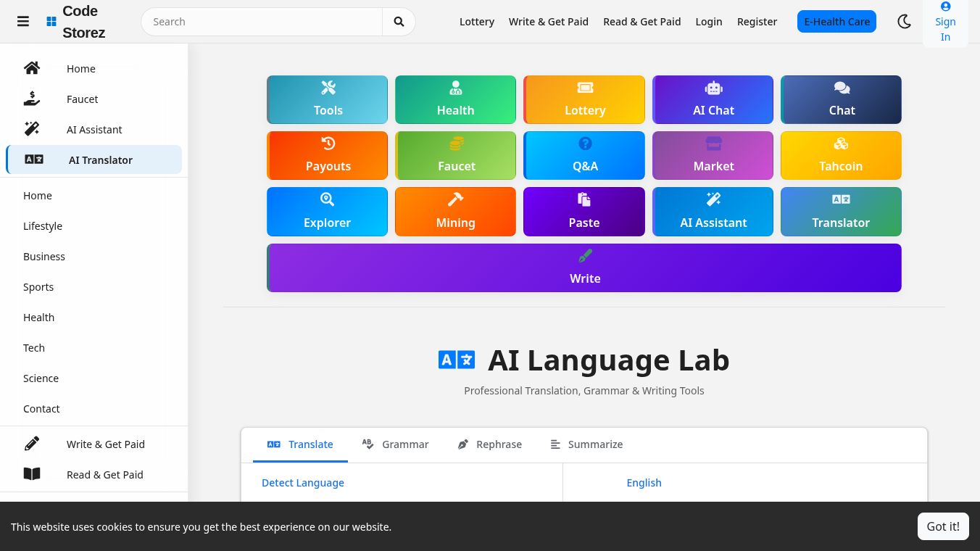Open the Mining pickaxe tile
This screenshot has width=980, height=551.
(x=455, y=212)
